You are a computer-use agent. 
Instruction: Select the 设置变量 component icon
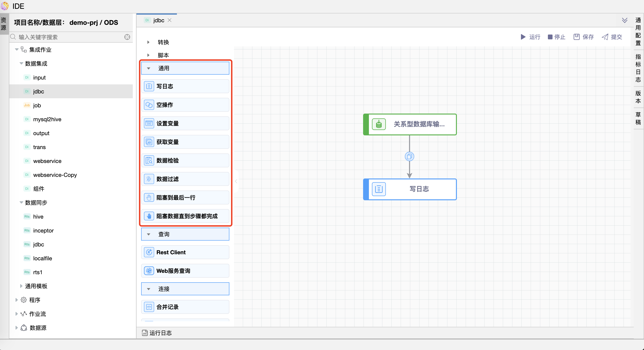coord(149,123)
